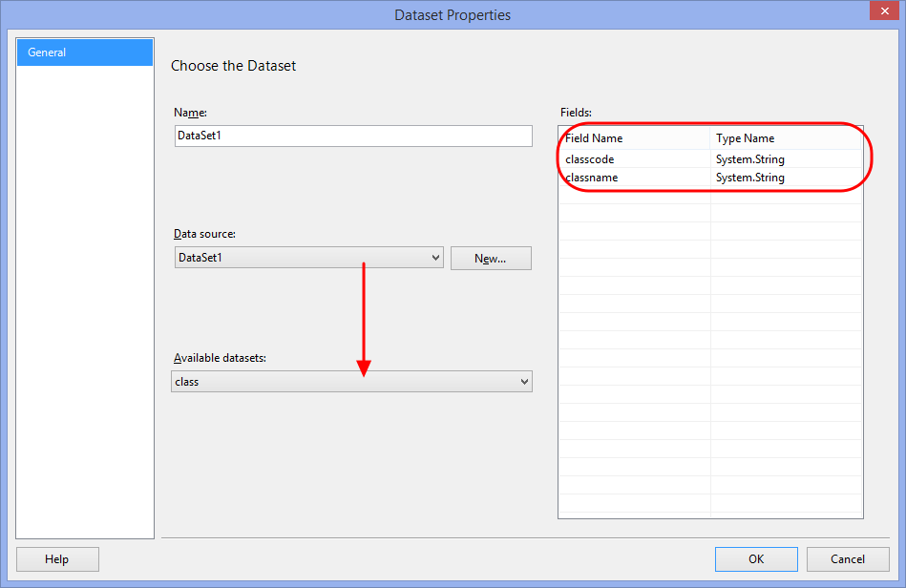Click the Field Name column header
Viewport: 906px width, 588px height.
click(x=634, y=138)
